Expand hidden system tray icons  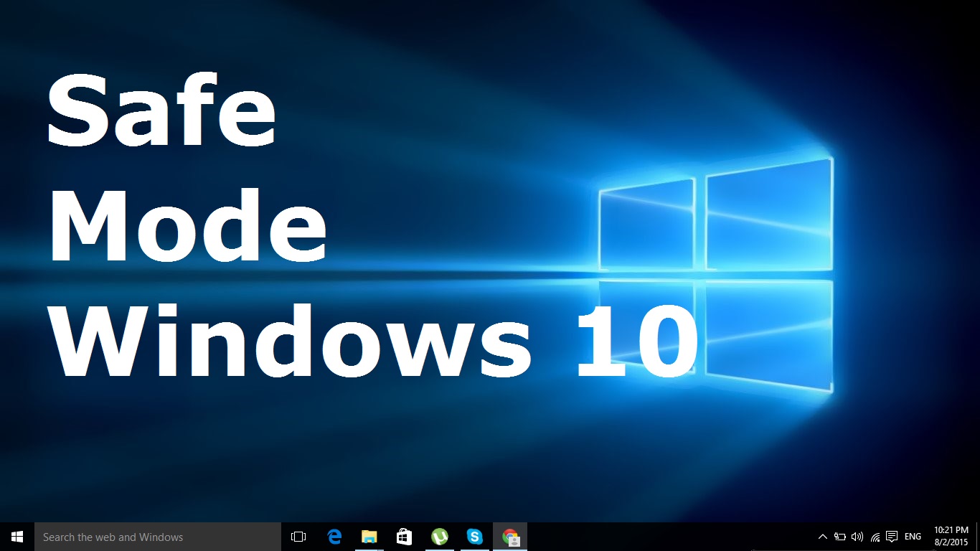pyautogui.click(x=822, y=537)
